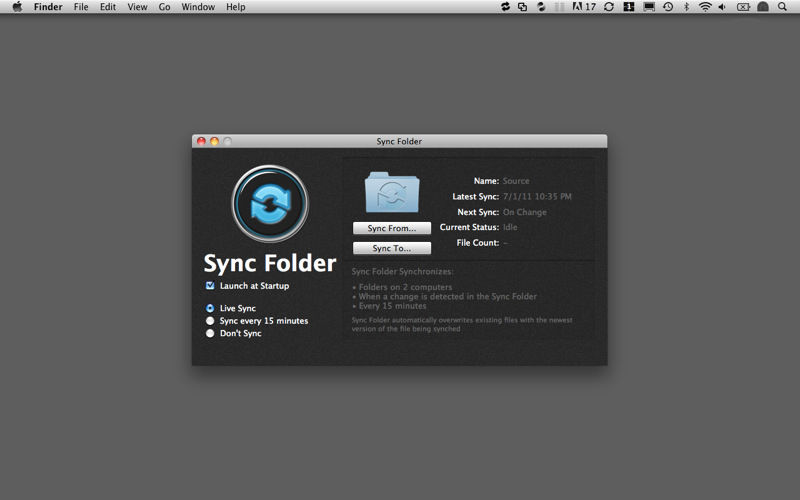
Task: Click the black square number 1 icon
Action: (x=629, y=7)
